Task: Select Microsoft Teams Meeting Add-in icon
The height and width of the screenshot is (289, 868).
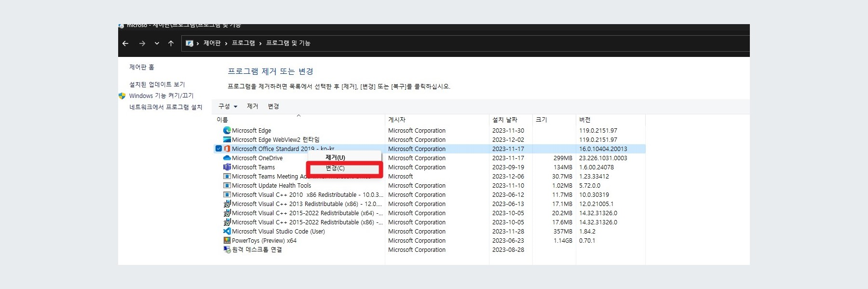Action: tap(227, 176)
